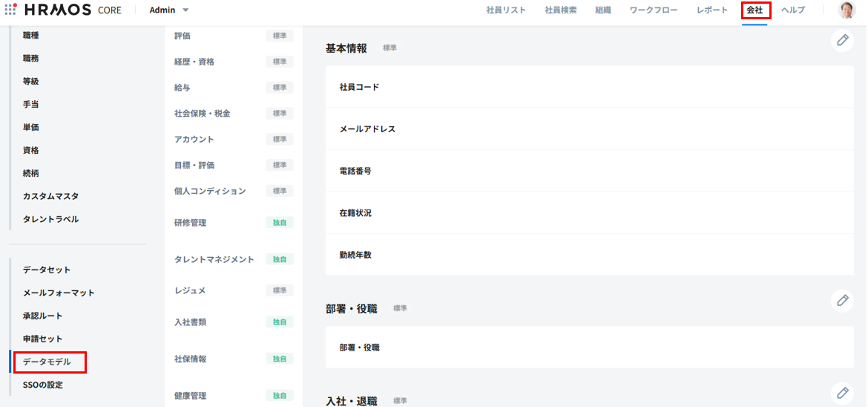
Task: Click the 社員コード field row
Action: point(589,87)
